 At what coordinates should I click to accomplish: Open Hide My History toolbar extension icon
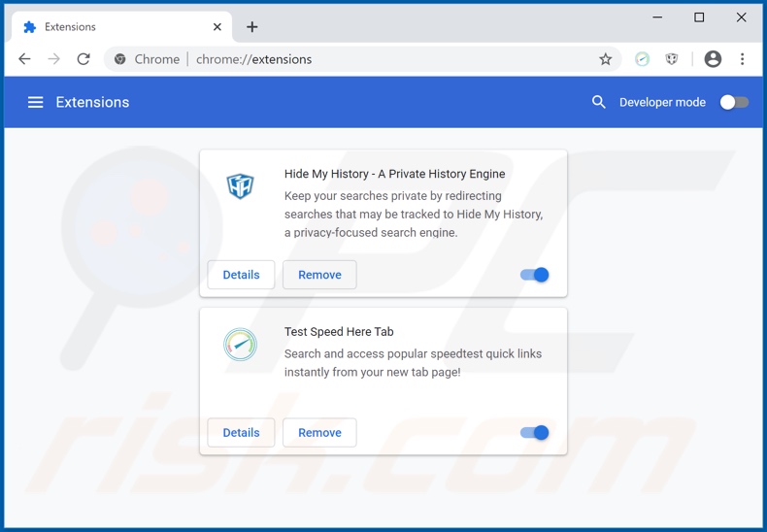click(x=672, y=59)
